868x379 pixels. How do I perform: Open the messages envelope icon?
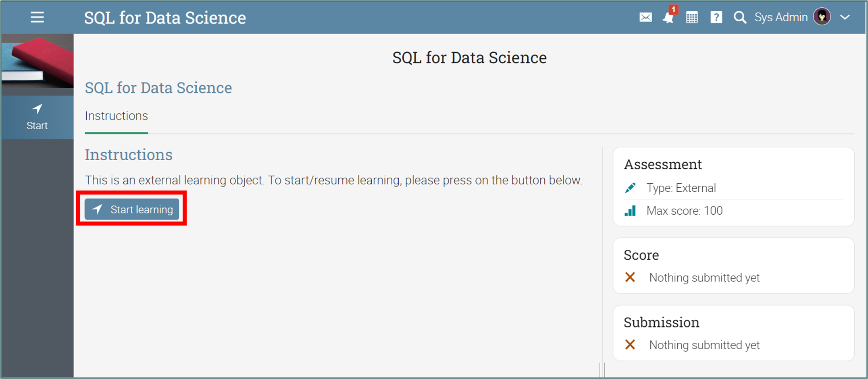[645, 17]
